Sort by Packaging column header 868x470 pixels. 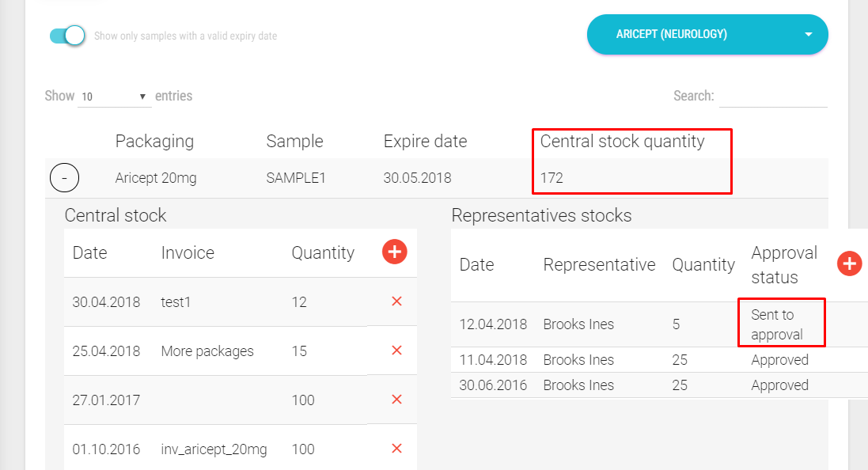pos(154,142)
